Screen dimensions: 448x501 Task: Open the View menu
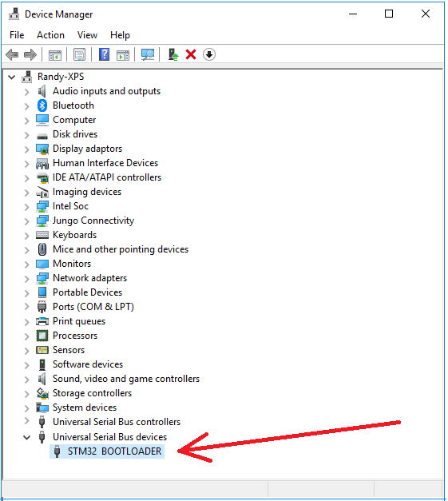pyautogui.click(x=88, y=35)
